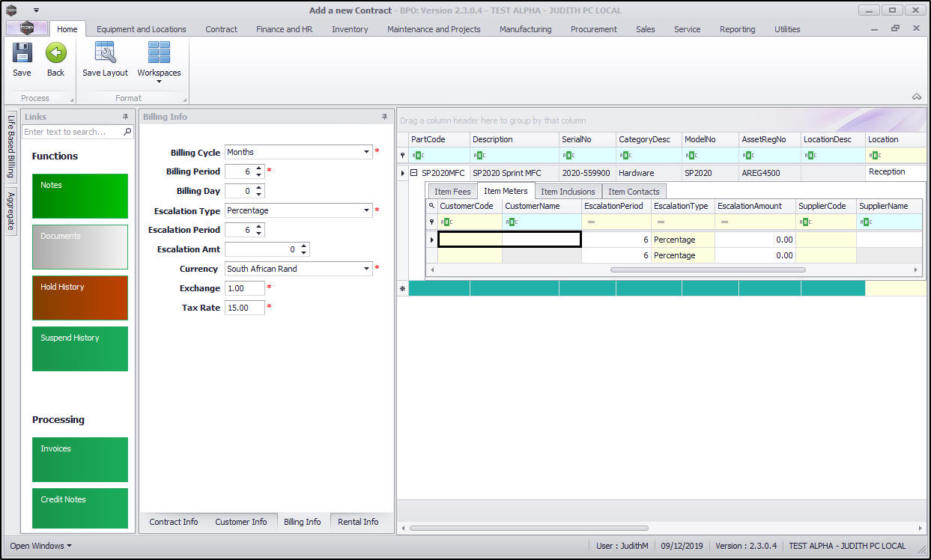931x560 pixels.
Task: Click the green Back arrow icon
Action: point(55,53)
